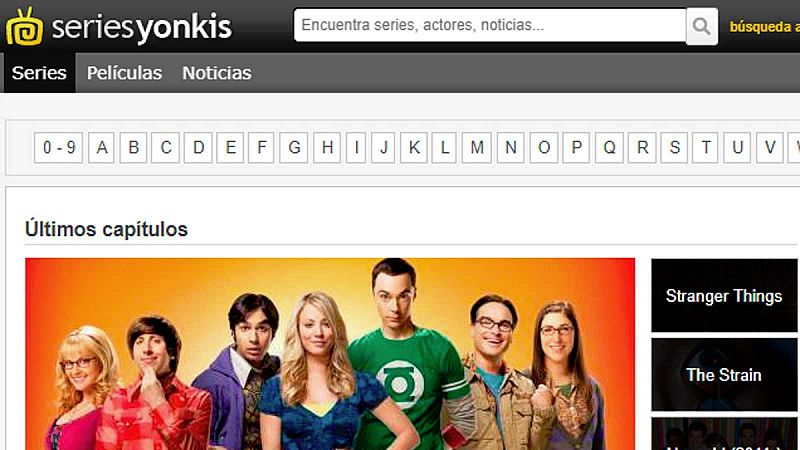Pick letter M in alphabet filter
This screenshot has height=450, width=800.
click(477, 148)
